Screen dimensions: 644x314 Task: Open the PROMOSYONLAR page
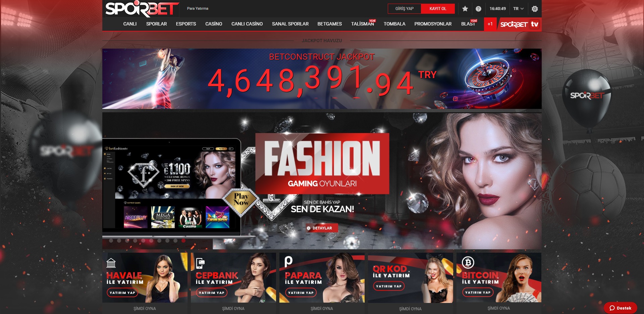click(433, 24)
